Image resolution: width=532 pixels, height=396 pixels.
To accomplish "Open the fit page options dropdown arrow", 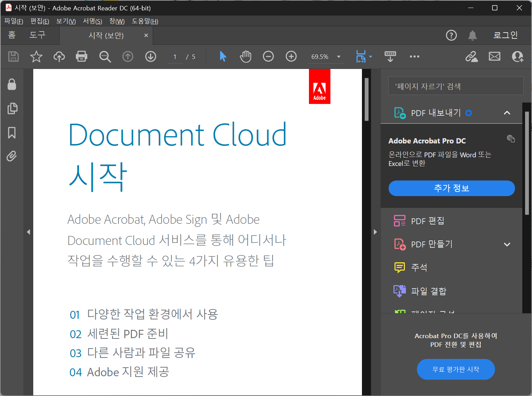I will click(371, 56).
